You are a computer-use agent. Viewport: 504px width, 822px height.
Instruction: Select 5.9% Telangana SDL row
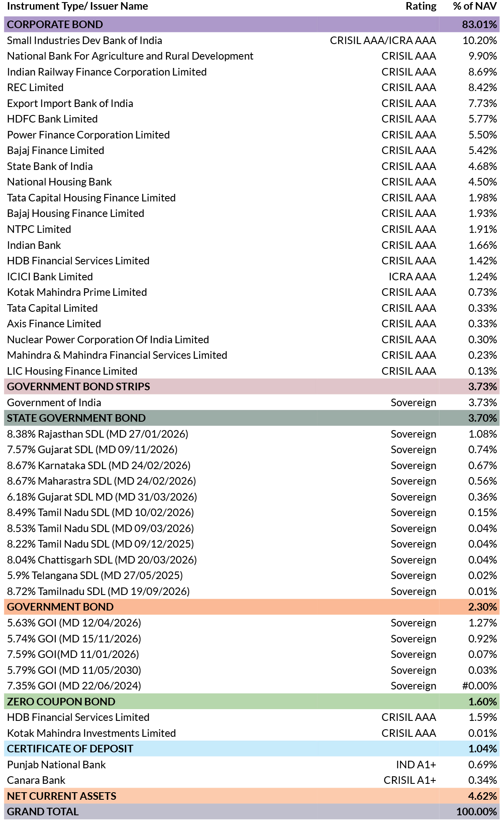252,575
